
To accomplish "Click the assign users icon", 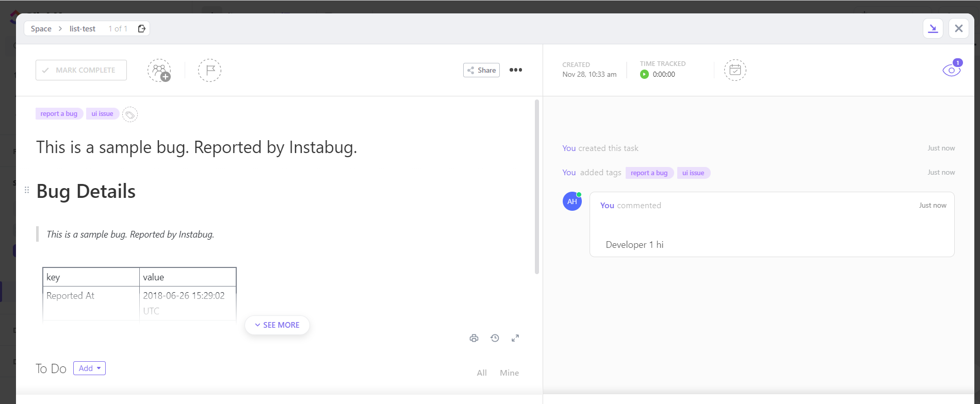I will coord(159,70).
